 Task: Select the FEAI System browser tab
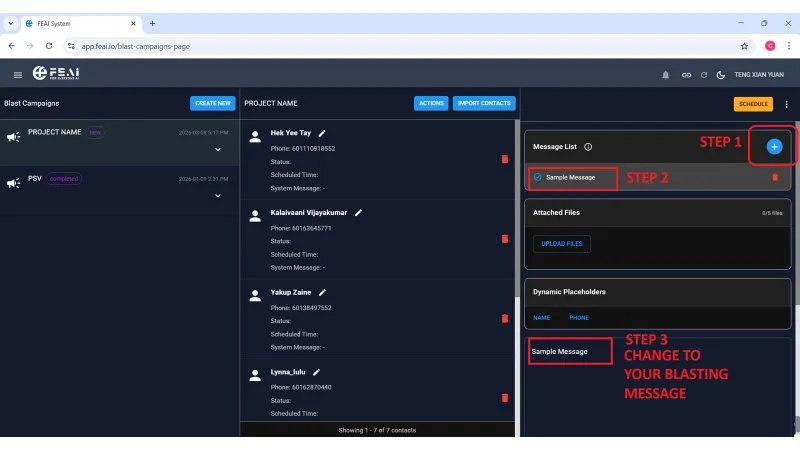point(82,23)
